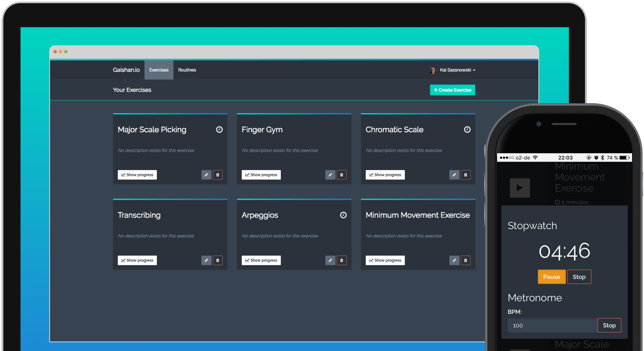This screenshot has height=351, width=644.
Task: Stop the metronome on the phone
Action: pos(609,325)
